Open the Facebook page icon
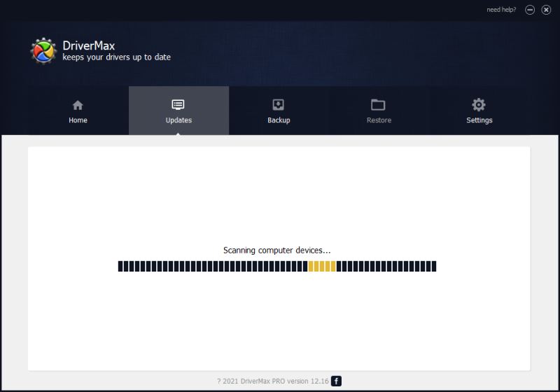Image resolution: width=560 pixels, height=392 pixels. (x=336, y=381)
